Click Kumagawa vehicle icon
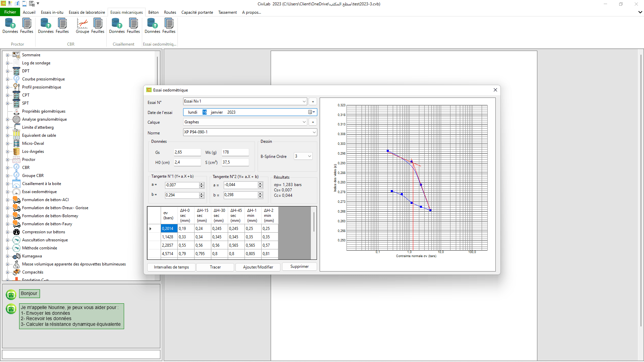This screenshot has height=362, width=644. point(16,256)
